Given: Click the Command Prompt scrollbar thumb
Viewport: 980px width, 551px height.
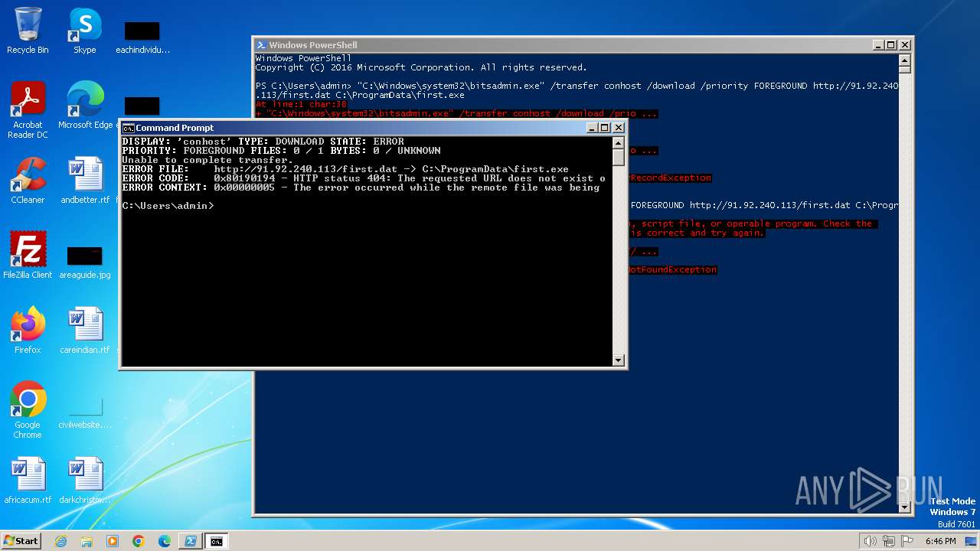Looking at the screenshot, I should coord(619,158).
